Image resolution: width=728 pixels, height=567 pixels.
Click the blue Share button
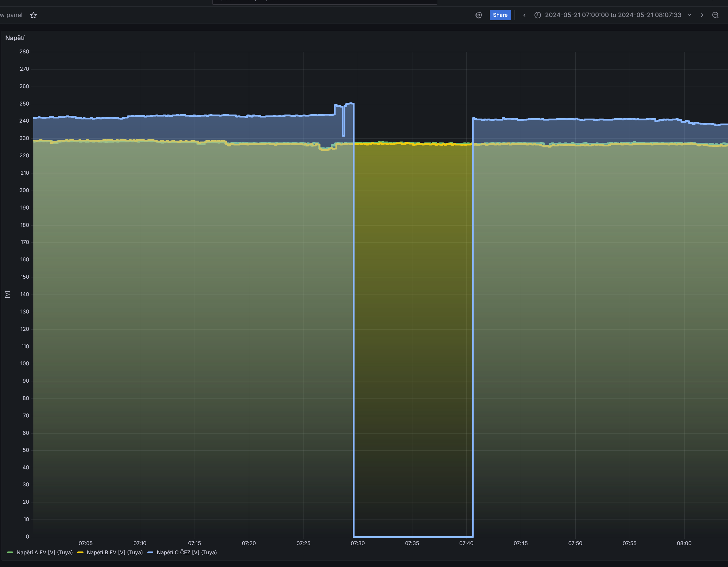tap(500, 15)
